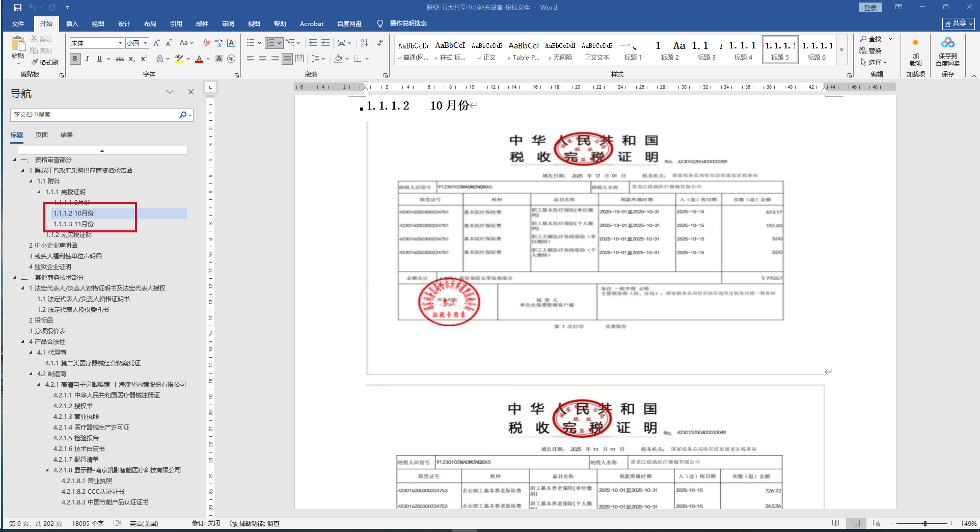Toggle show/hide paragraph marks icon
The height and width of the screenshot is (532, 980).
click(380, 43)
